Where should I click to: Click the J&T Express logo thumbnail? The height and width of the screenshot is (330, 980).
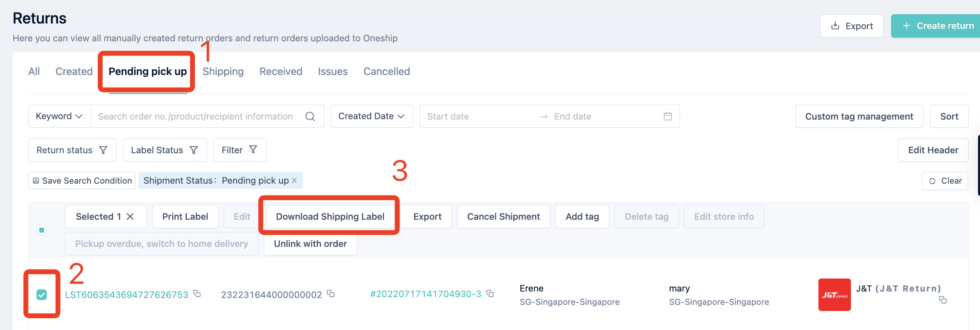tap(834, 295)
